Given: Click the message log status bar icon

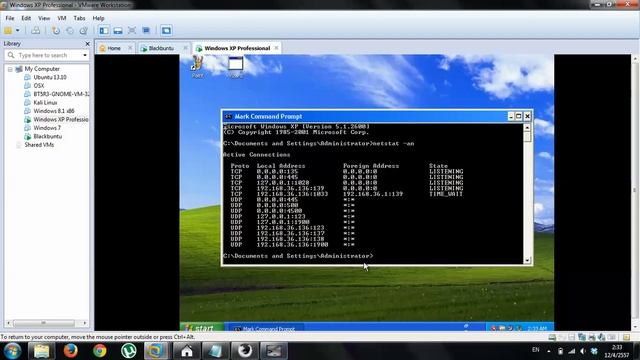Looking at the screenshot, I should pyautogui.click(x=627, y=337).
